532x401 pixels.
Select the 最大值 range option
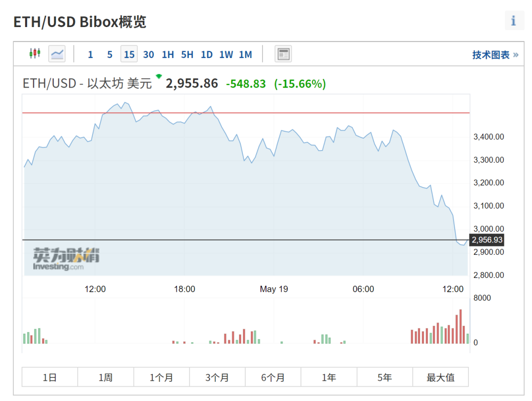(440, 377)
